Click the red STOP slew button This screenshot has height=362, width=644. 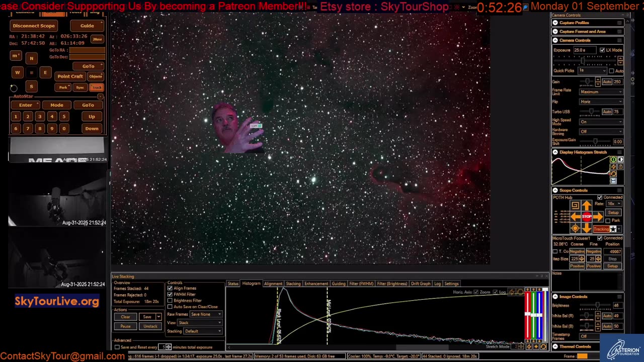click(x=587, y=216)
